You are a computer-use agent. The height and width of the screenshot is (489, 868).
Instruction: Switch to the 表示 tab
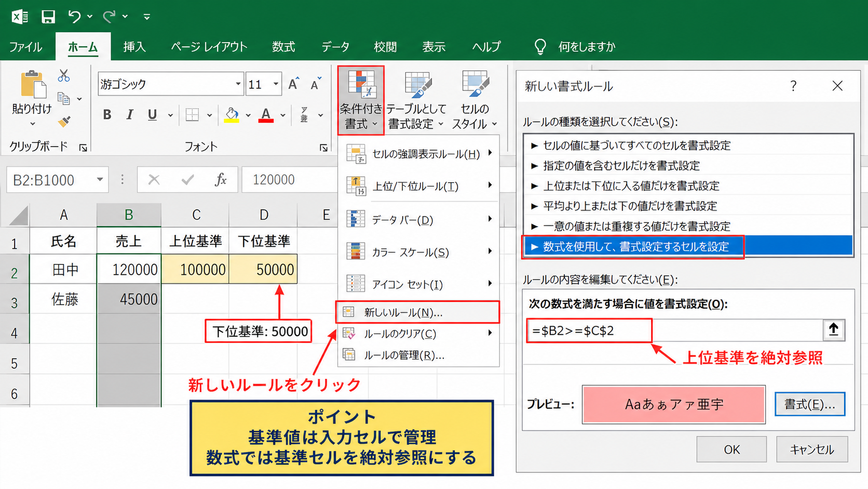tap(434, 47)
